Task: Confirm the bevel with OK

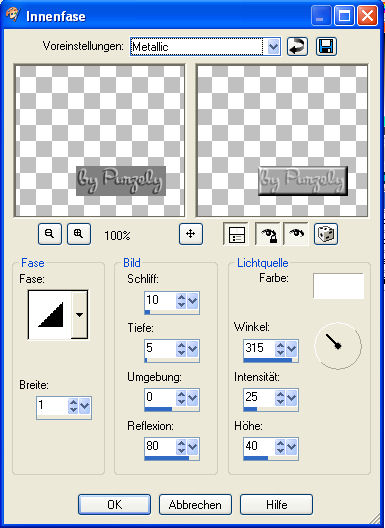Action: click(115, 504)
